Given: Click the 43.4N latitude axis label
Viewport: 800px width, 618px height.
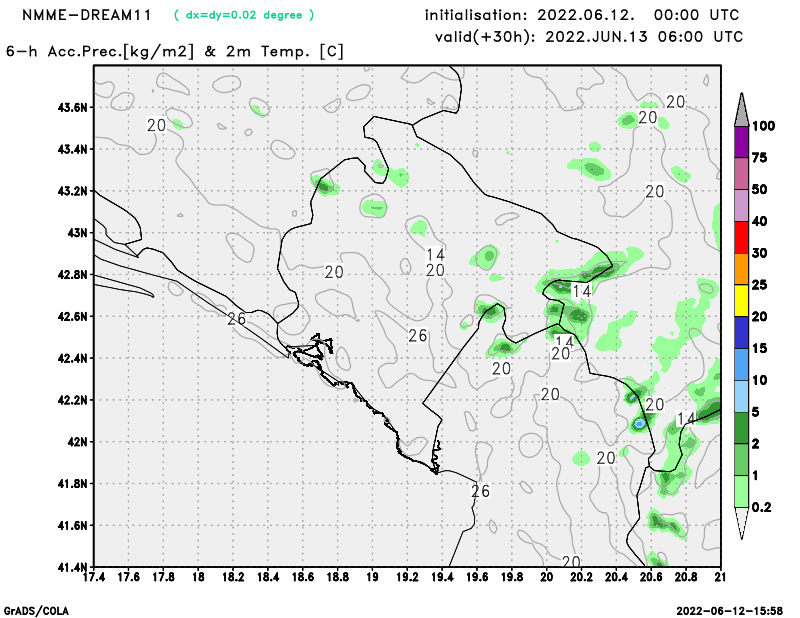Looking at the screenshot, I should (72, 149).
